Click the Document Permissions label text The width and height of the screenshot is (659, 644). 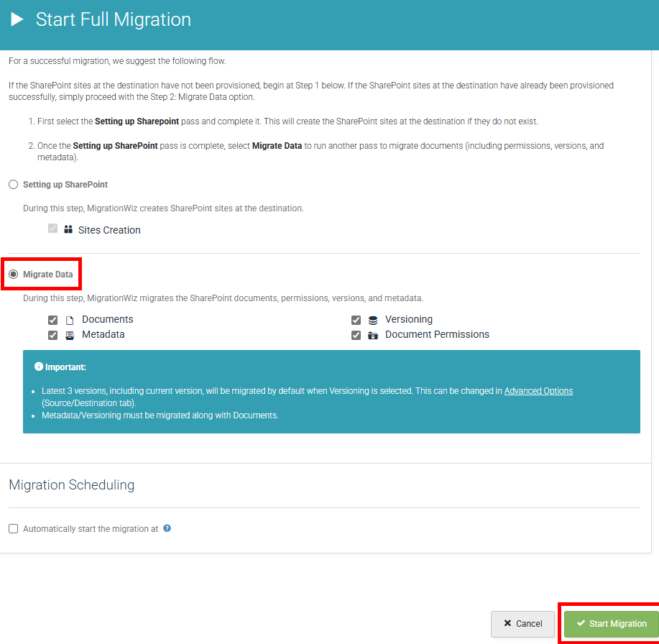click(437, 335)
